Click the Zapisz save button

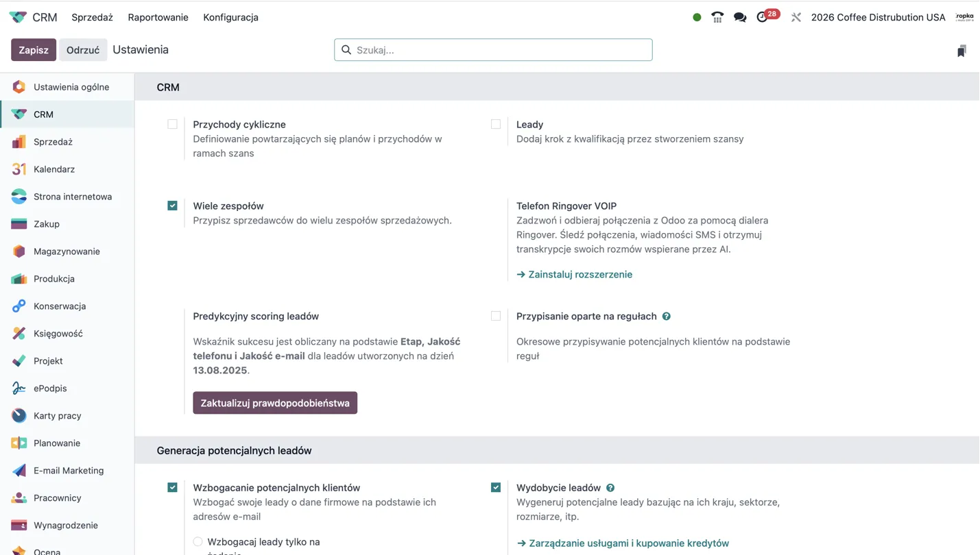(x=34, y=50)
